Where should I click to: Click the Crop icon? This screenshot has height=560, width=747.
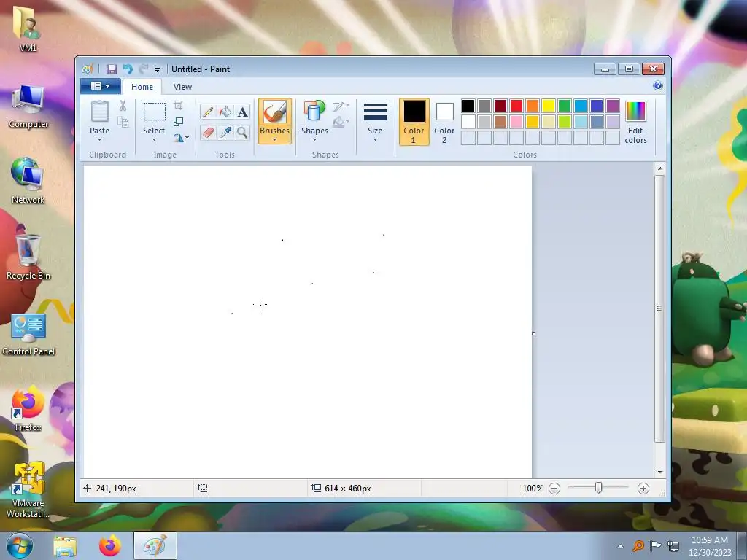178,105
